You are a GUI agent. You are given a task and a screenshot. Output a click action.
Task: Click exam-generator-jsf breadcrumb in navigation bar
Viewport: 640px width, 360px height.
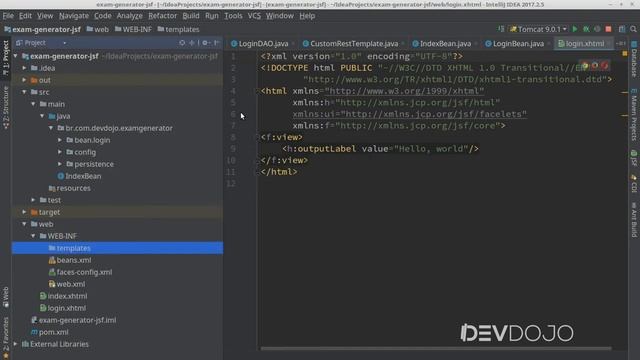[42, 29]
